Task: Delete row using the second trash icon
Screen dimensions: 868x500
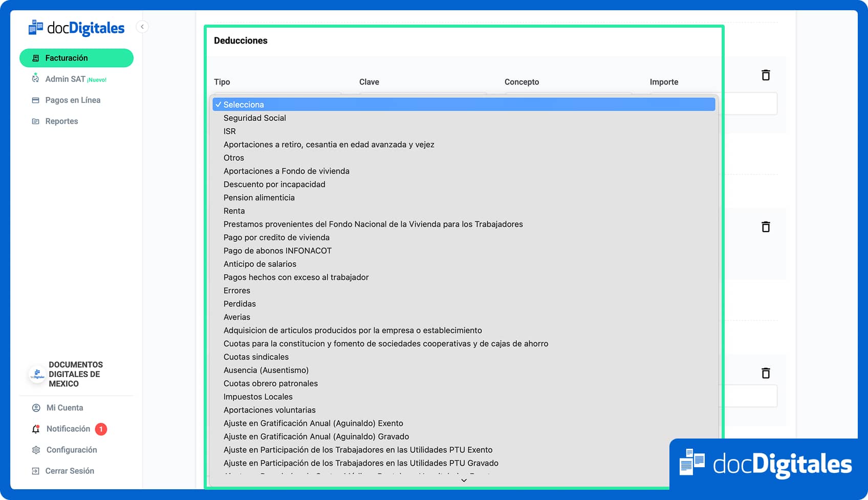Action: (766, 227)
